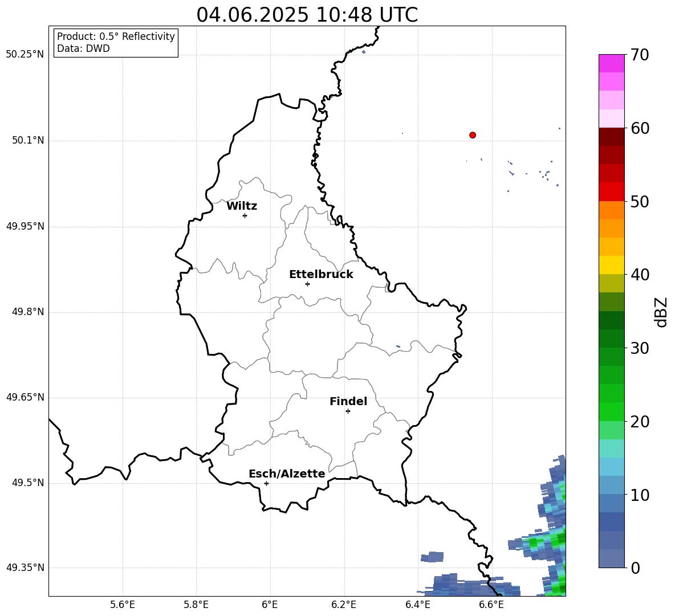This screenshot has height=616, width=675.
Task: Click the dBZ colorbar label
Action: (x=660, y=312)
